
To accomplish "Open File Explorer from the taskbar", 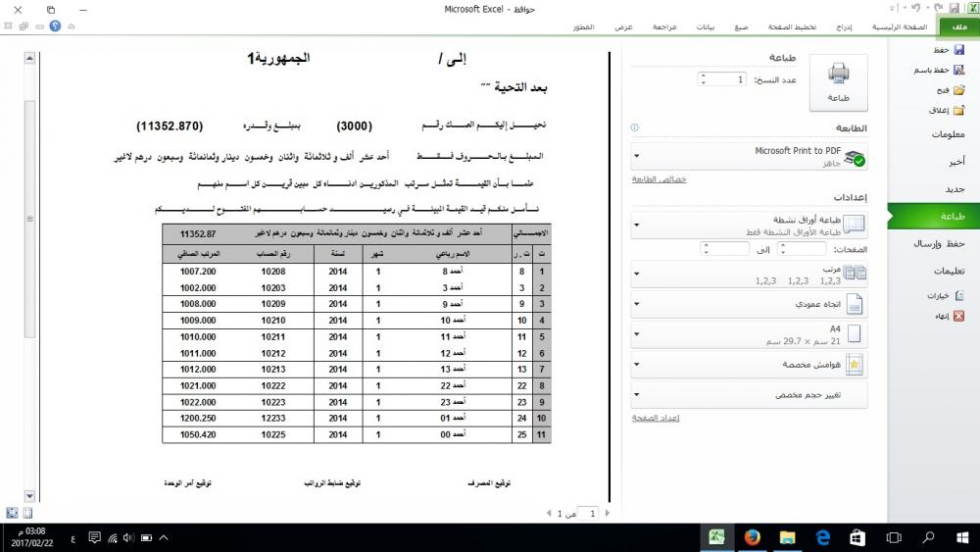I will 788,537.
